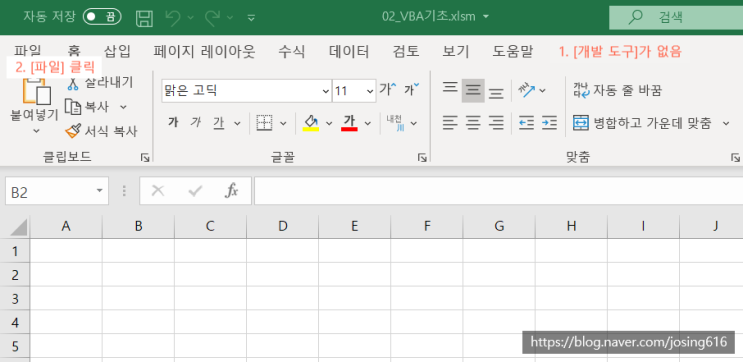743x362 pixels.
Task: Select middle vertical align icon
Action: pyautogui.click(x=473, y=90)
